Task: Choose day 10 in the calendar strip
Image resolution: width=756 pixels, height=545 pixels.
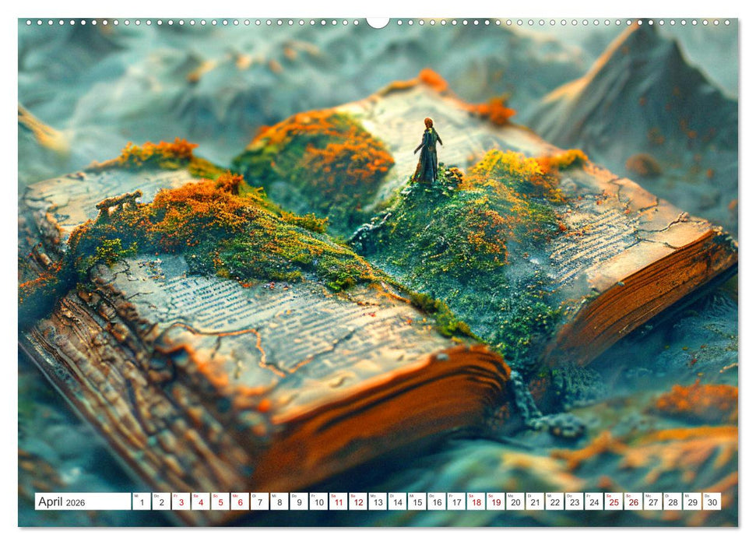Action: pos(318,501)
